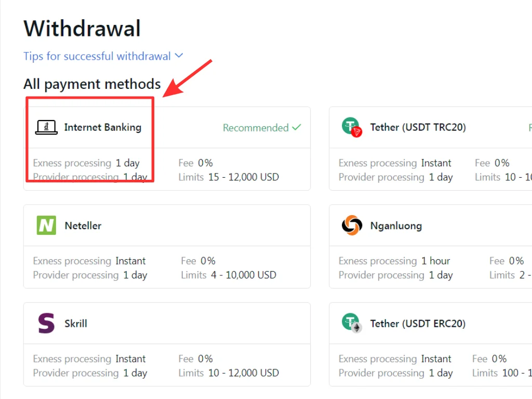Click the green Neteller logo
This screenshot has height=399, width=532.
point(46,225)
